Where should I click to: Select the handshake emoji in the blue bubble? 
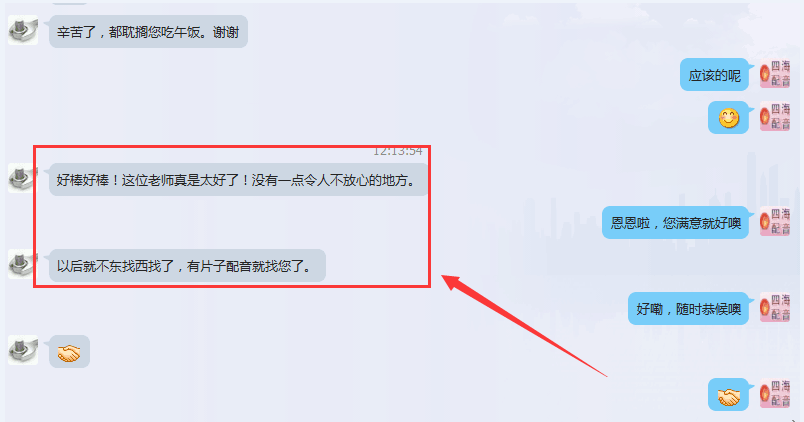[x=729, y=395]
